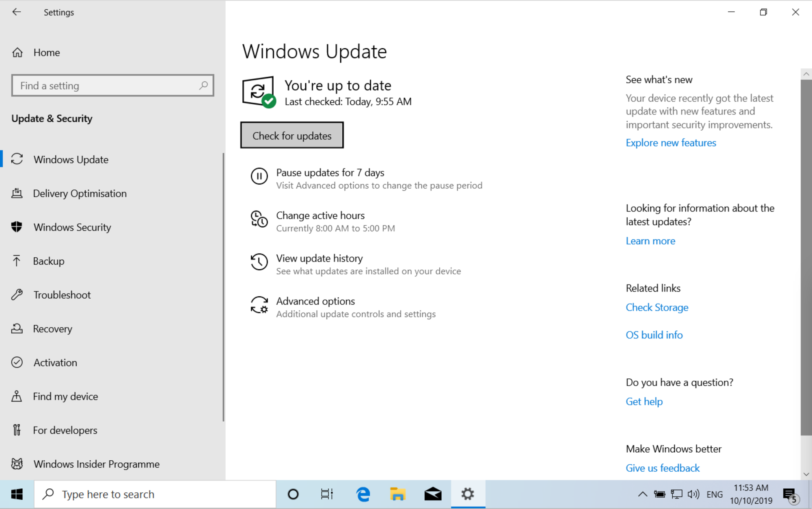Click the Recovery icon in sidebar
This screenshot has height=509, width=812.
coord(17,328)
